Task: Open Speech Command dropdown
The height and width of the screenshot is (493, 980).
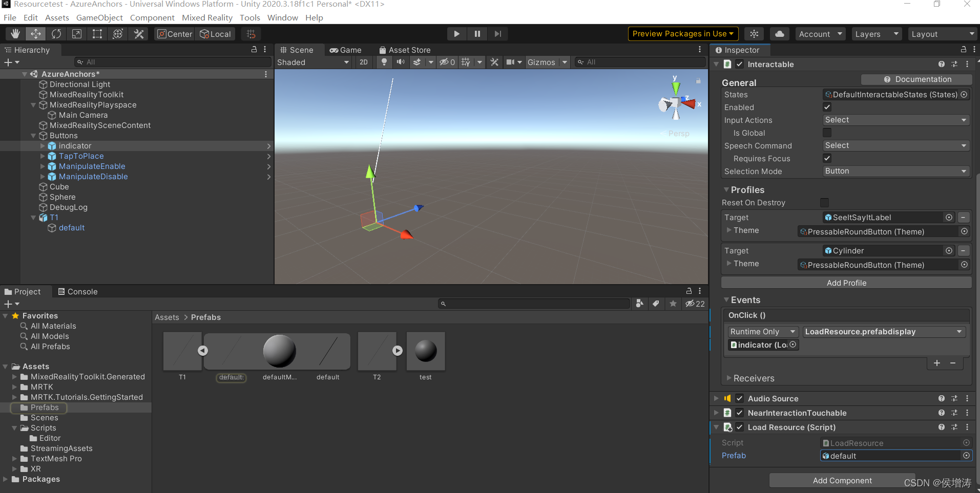Action: (895, 145)
